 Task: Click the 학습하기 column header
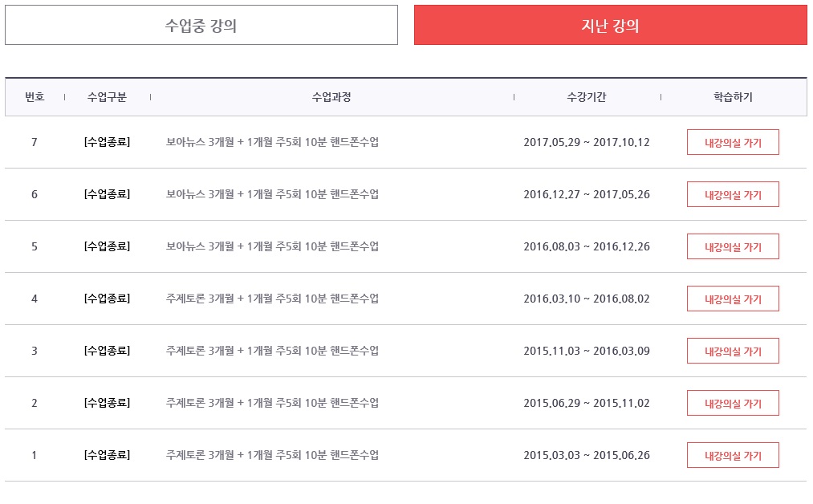click(x=733, y=97)
